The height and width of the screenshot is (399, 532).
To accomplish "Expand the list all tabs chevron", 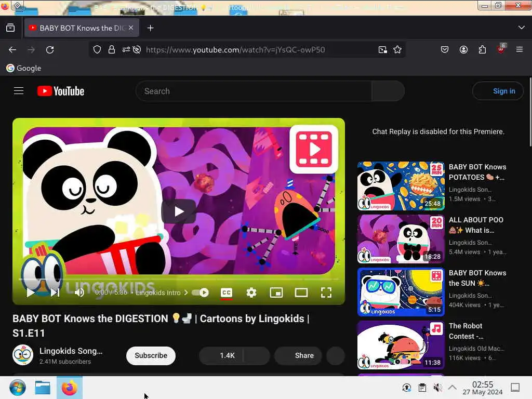I will point(522,28).
